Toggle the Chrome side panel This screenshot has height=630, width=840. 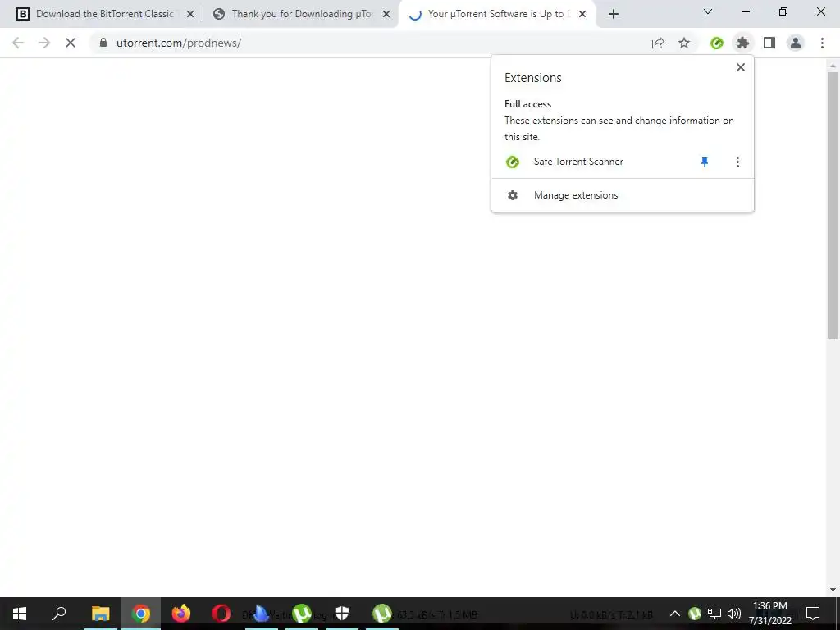point(769,43)
